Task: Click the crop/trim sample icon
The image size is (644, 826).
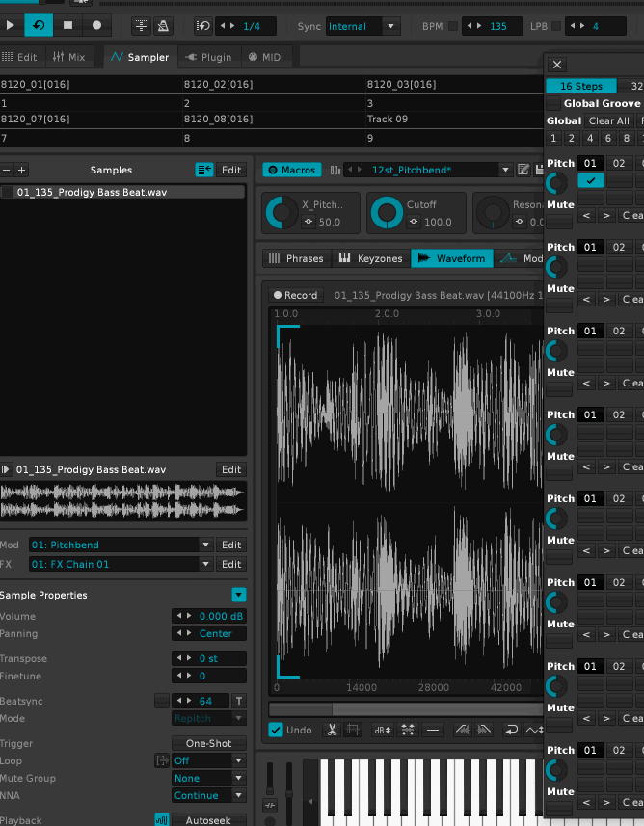Action: point(353,730)
